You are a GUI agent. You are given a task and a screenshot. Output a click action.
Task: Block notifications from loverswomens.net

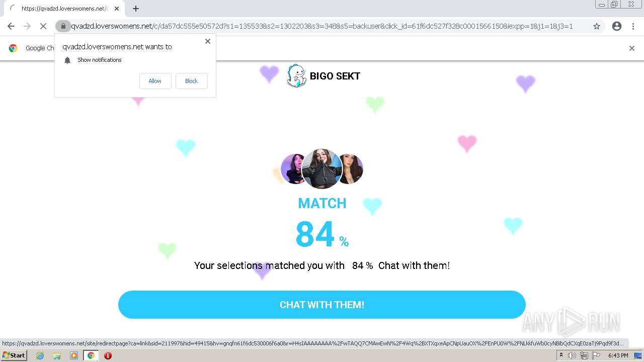[191, 81]
